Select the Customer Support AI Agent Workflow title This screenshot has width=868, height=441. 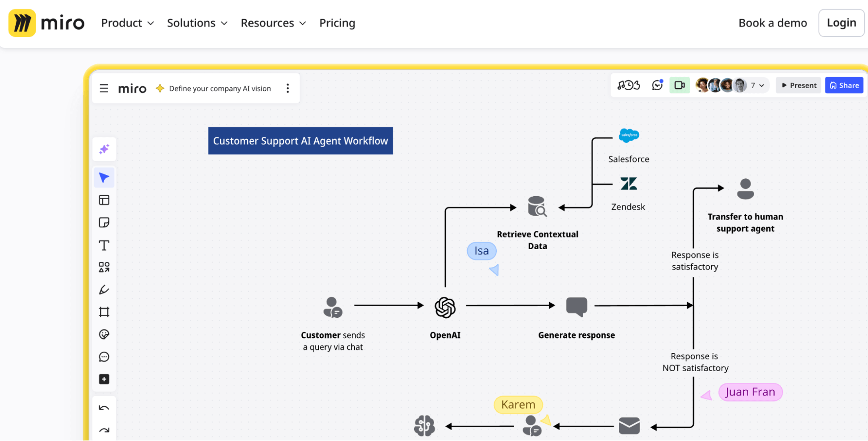pyautogui.click(x=300, y=141)
